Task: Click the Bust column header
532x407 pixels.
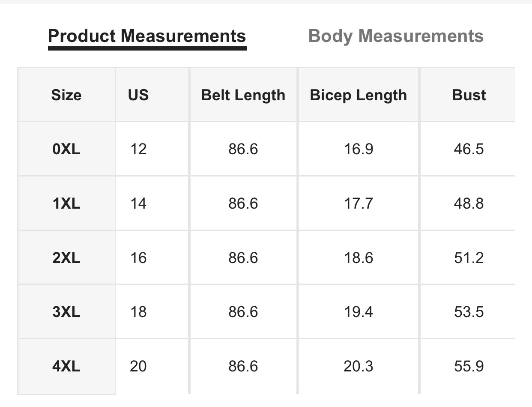Action: tap(469, 95)
